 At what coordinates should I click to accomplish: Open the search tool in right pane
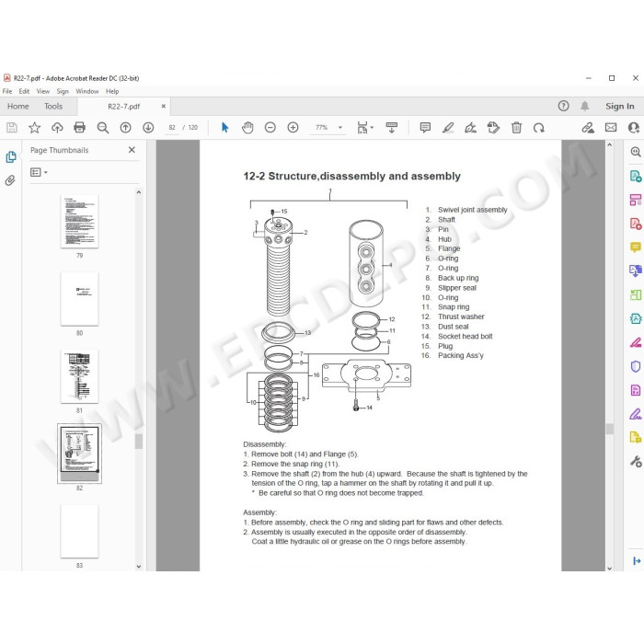click(636, 152)
